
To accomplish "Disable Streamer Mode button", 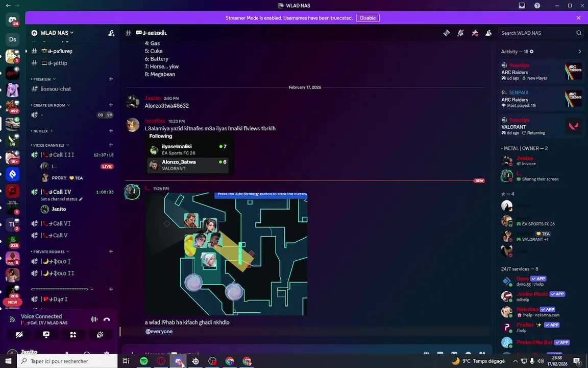I will (x=367, y=18).
